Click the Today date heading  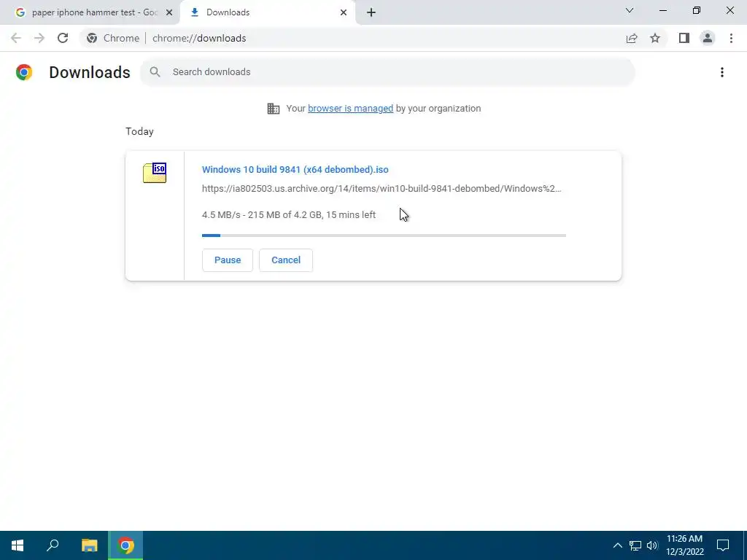pyautogui.click(x=139, y=131)
